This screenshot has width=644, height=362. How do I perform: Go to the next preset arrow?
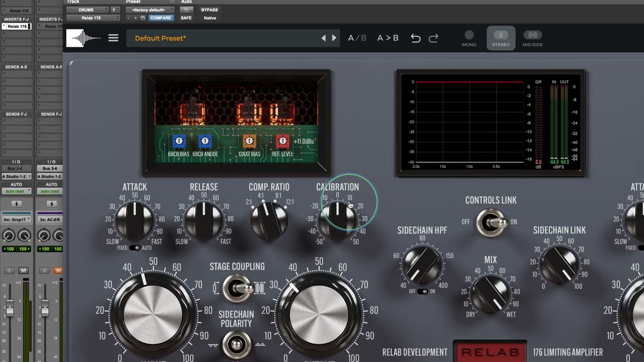click(334, 38)
